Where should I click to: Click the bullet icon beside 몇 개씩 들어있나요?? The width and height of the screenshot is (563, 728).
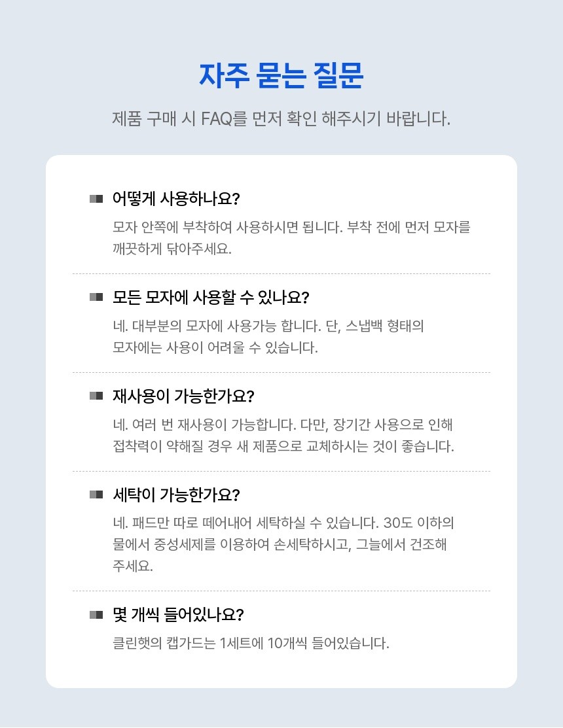click(x=96, y=615)
